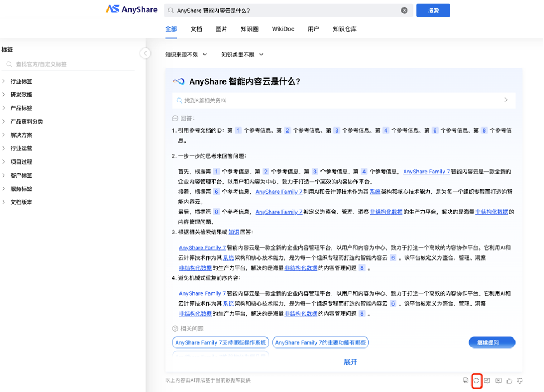Ask related question about 支持哪些操作系统
544x392 pixels.
pos(221,342)
